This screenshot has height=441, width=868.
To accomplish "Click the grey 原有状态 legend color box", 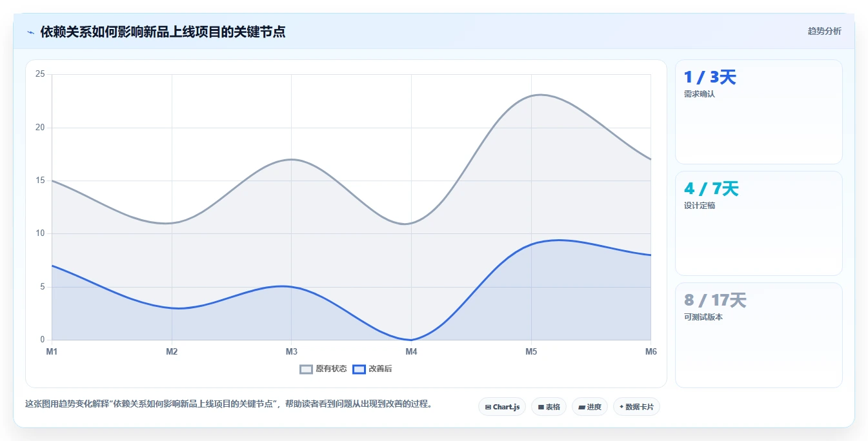I will pos(307,369).
